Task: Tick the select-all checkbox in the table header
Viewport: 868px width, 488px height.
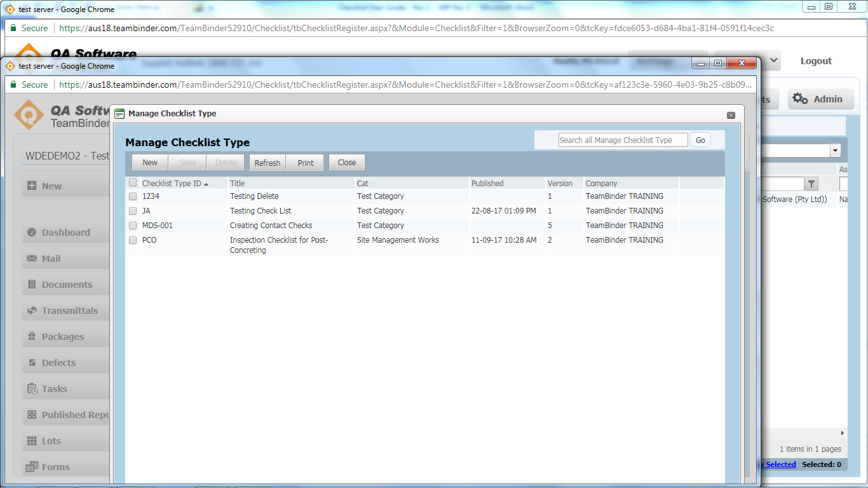Action: click(133, 183)
